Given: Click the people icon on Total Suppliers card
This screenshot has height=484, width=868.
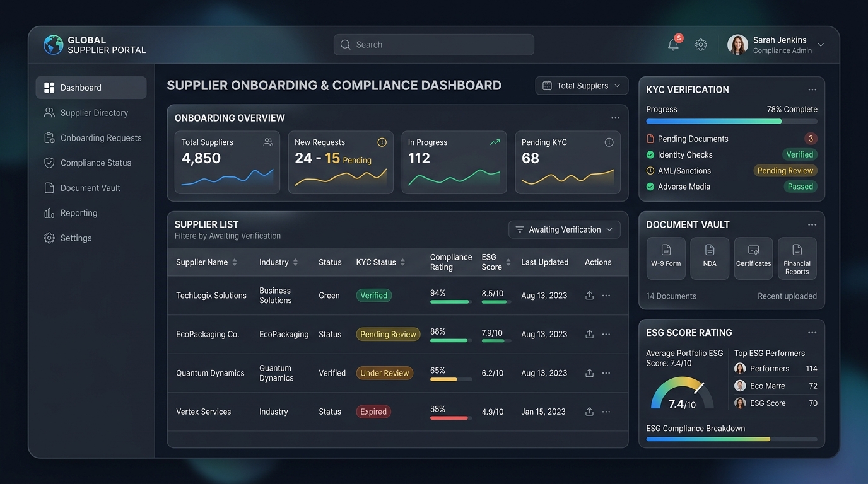Looking at the screenshot, I should point(268,142).
